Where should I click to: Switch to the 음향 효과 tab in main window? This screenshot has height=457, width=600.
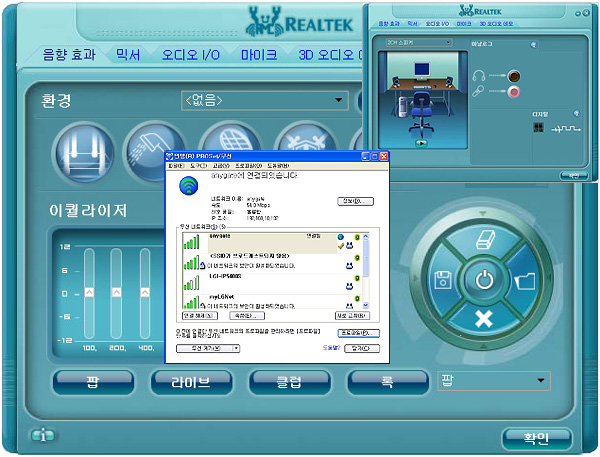pyautogui.click(x=69, y=55)
